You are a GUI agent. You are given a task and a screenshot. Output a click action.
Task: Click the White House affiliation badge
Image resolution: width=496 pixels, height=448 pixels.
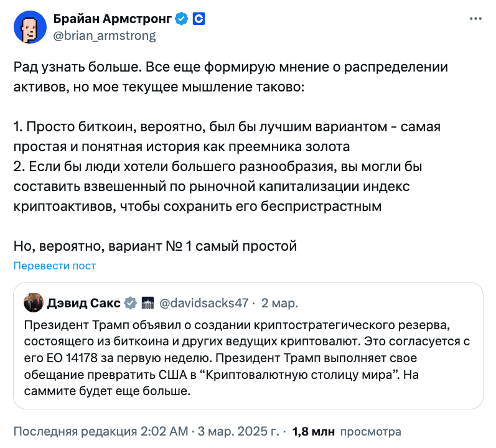pyautogui.click(x=147, y=303)
